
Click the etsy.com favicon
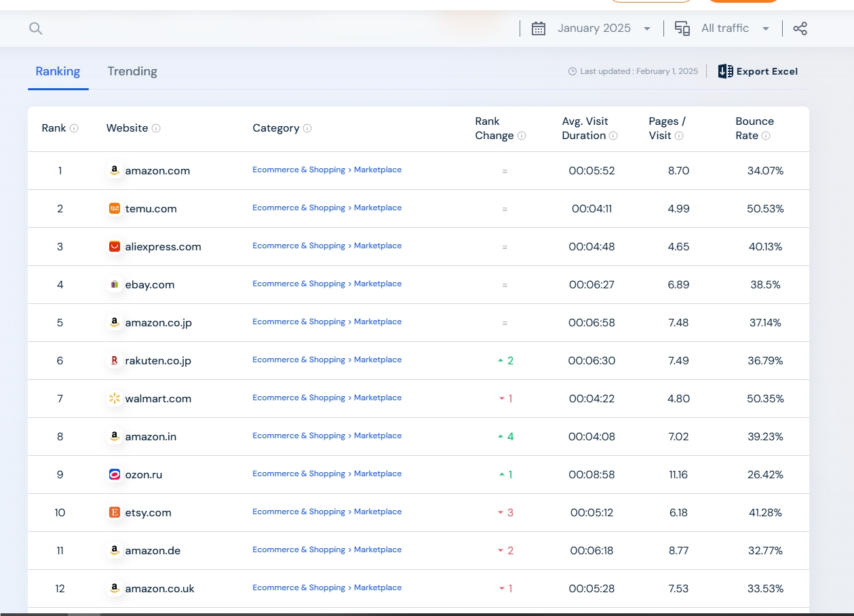pos(115,513)
